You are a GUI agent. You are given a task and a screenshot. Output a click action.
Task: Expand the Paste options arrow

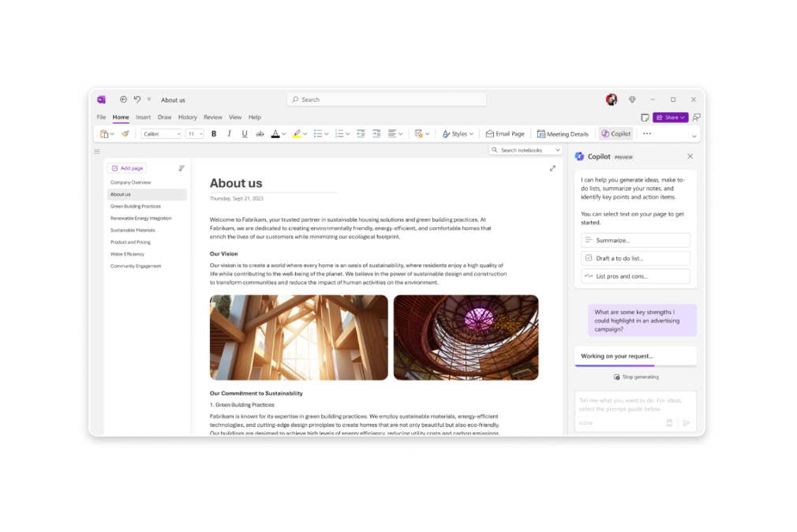(x=112, y=134)
